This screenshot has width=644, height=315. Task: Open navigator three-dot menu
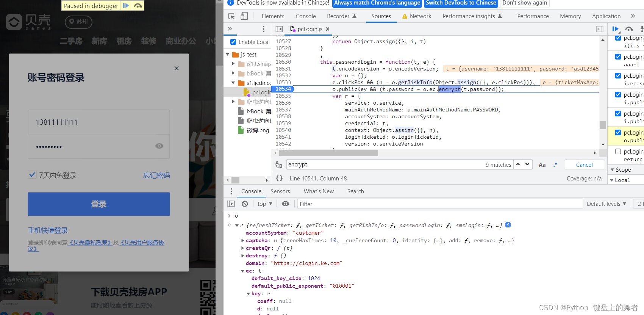[x=264, y=29]
